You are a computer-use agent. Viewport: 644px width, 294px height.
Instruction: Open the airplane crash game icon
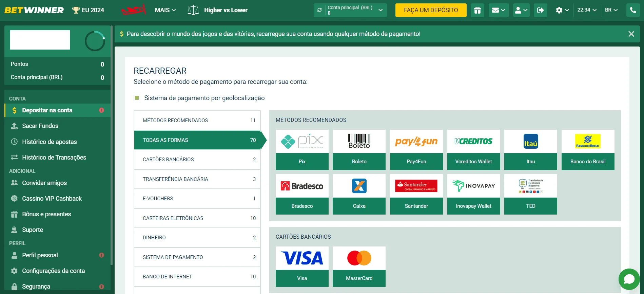coord(134,10)
